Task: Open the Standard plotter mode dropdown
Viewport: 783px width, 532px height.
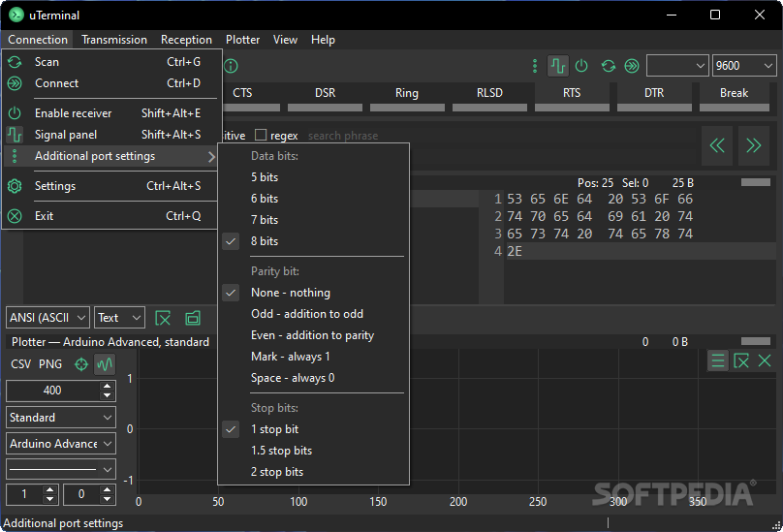Action: (x=61, y=418)
